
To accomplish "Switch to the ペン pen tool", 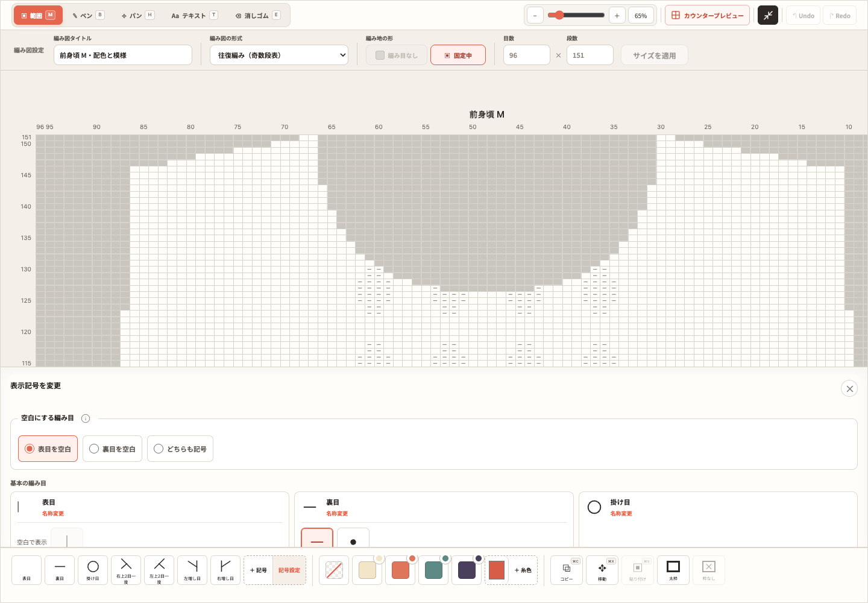I will (88, 15).
